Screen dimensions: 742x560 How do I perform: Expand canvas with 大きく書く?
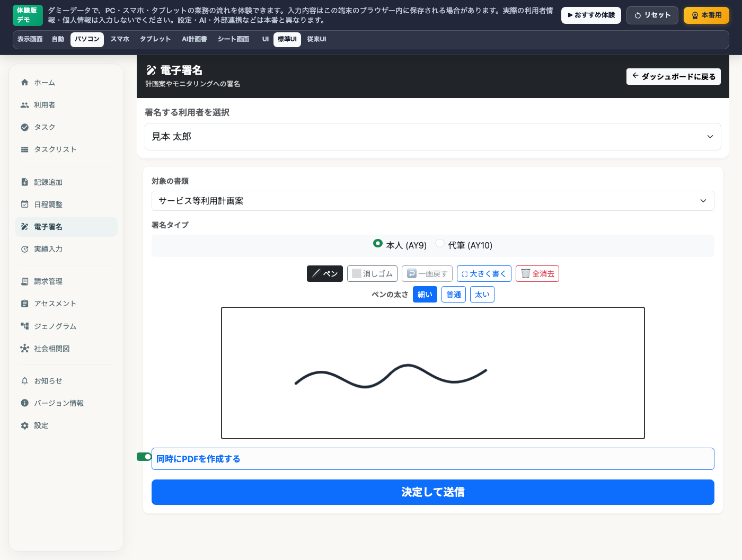pyautogui.click(x=484, y=273)
